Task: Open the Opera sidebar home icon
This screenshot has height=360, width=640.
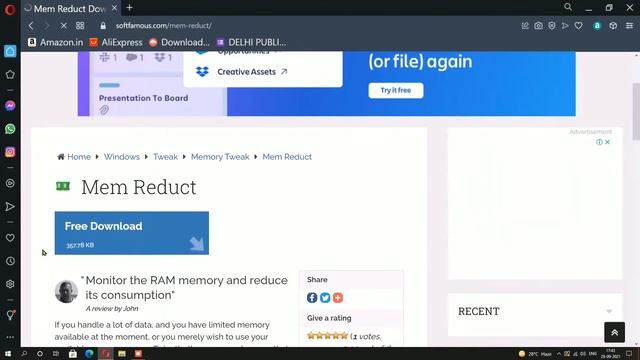Action: click(x=10, y=51)
